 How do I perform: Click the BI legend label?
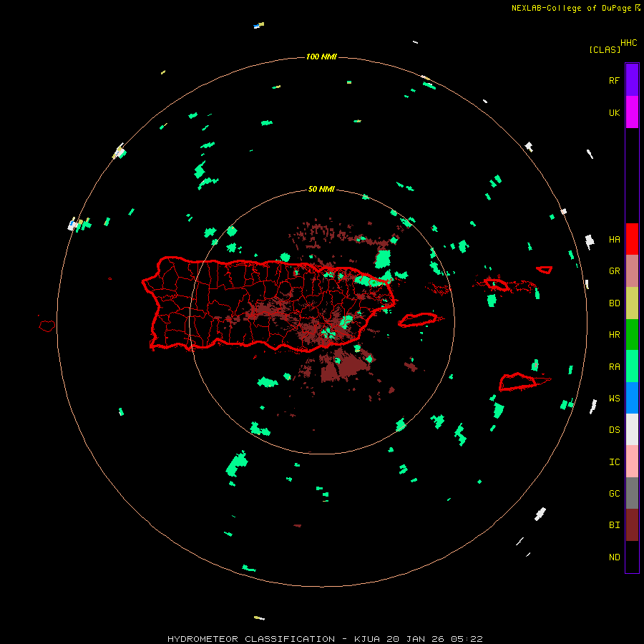tap(615, 525)
